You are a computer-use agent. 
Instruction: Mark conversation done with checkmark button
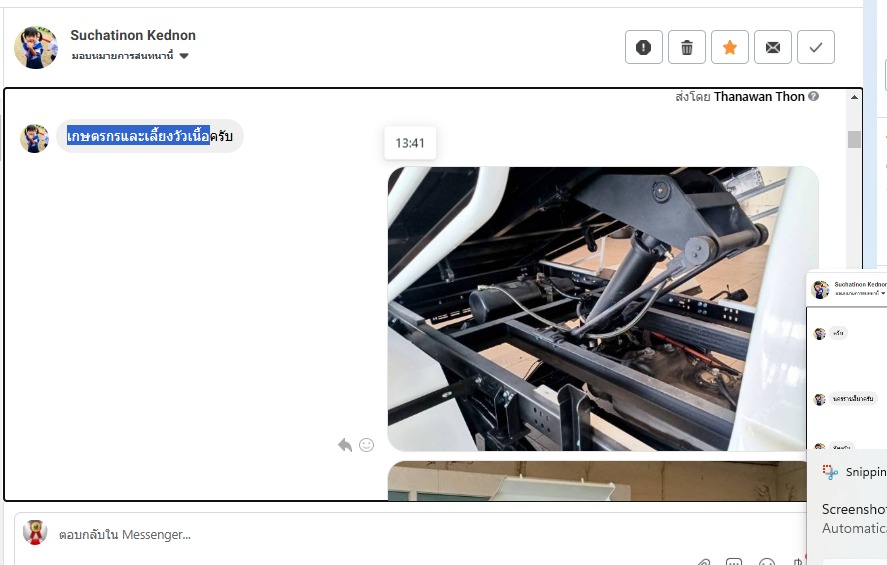(x=816, y=47)
